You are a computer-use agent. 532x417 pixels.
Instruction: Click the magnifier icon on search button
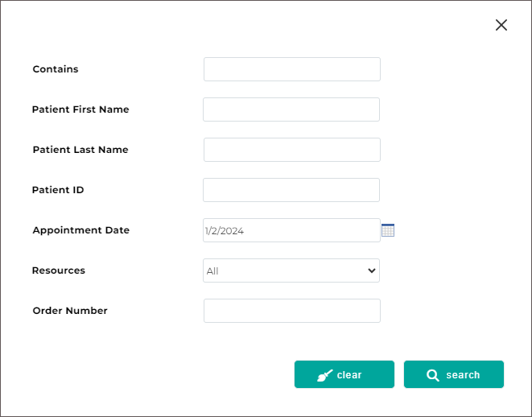(x=433, y=375)
